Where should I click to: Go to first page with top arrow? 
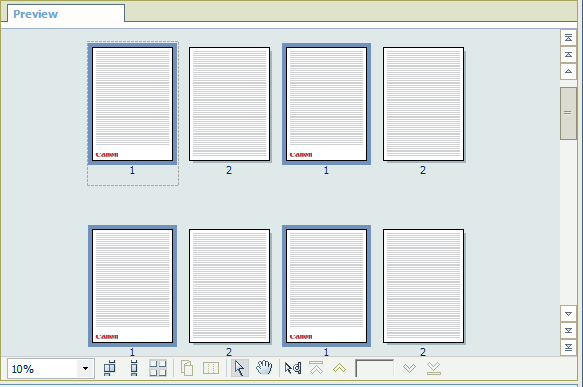(x=316, y=368)
